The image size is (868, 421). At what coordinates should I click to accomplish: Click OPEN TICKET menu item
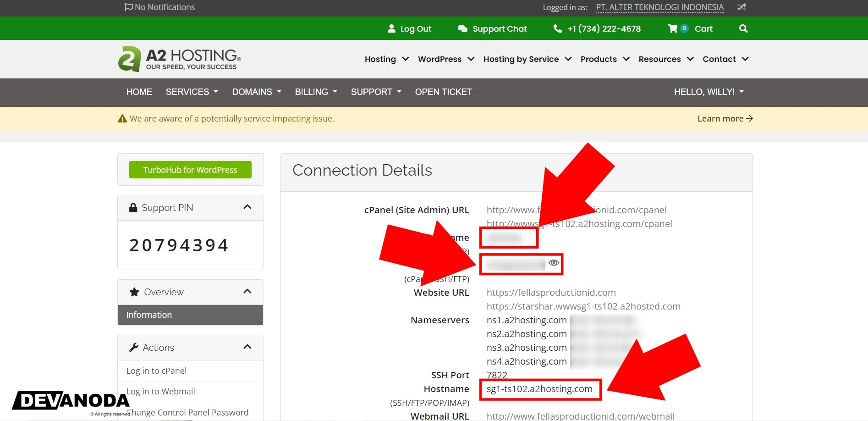click(444, 92)
